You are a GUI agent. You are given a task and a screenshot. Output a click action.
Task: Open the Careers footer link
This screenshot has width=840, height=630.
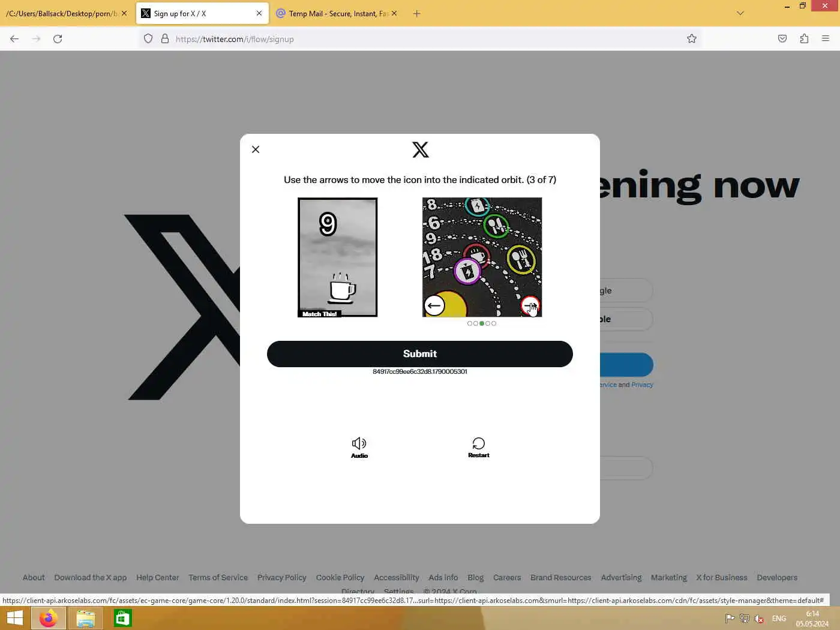click(507, 578)
